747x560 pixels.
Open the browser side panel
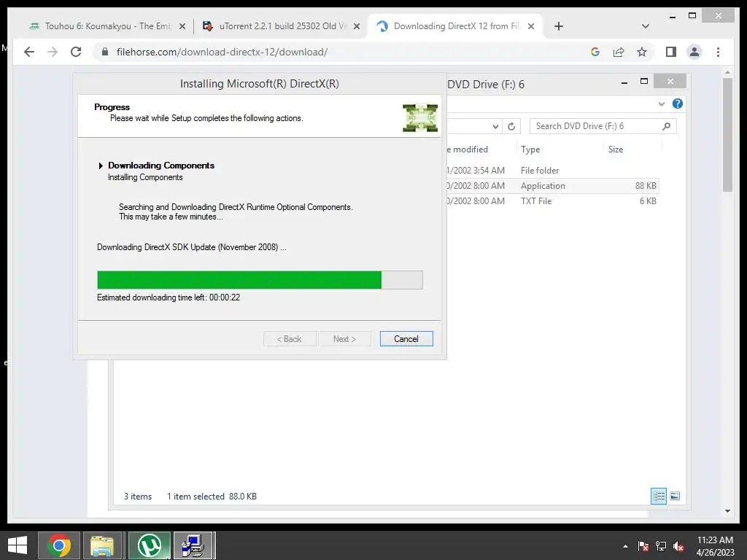[671, 52]
